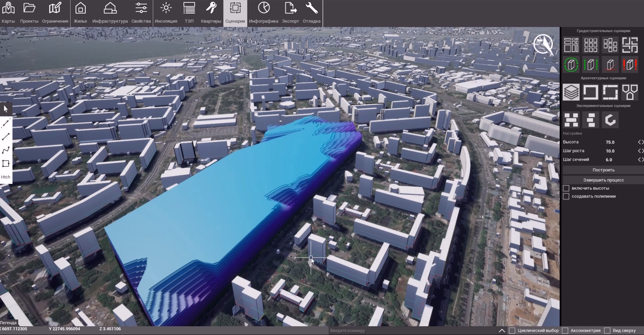
Task: Open the Экспорт tool
Action: coord(291,13)
